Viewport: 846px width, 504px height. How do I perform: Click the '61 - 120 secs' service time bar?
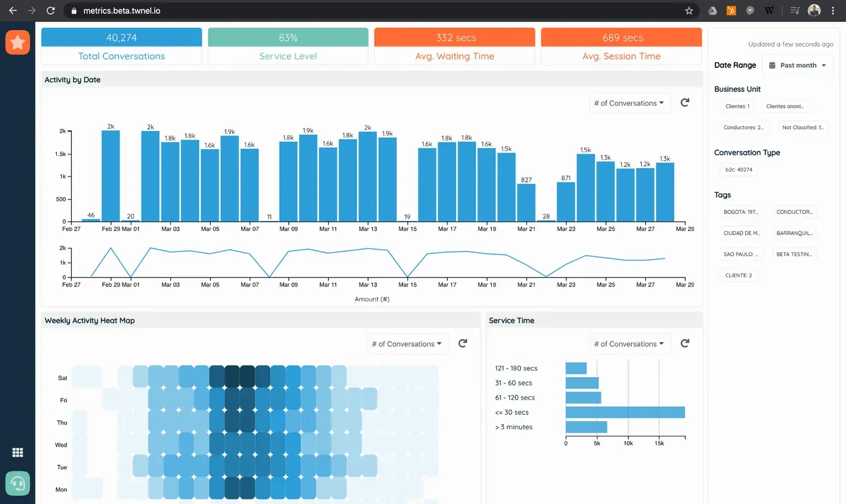pos(583,398)
